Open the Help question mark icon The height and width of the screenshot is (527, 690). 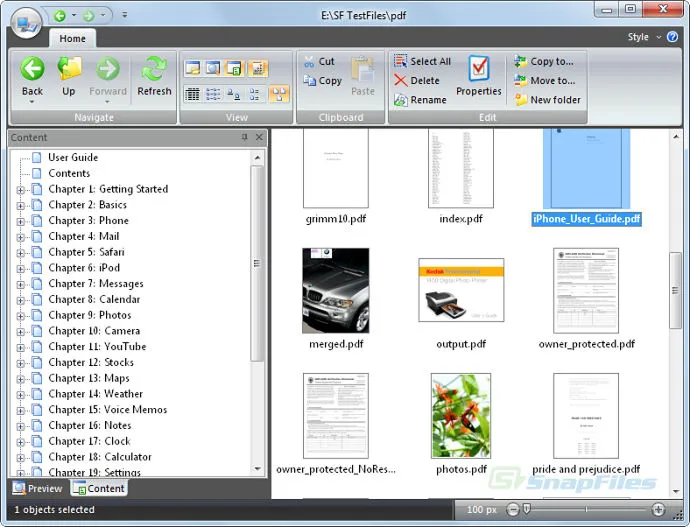click(672, 37)
